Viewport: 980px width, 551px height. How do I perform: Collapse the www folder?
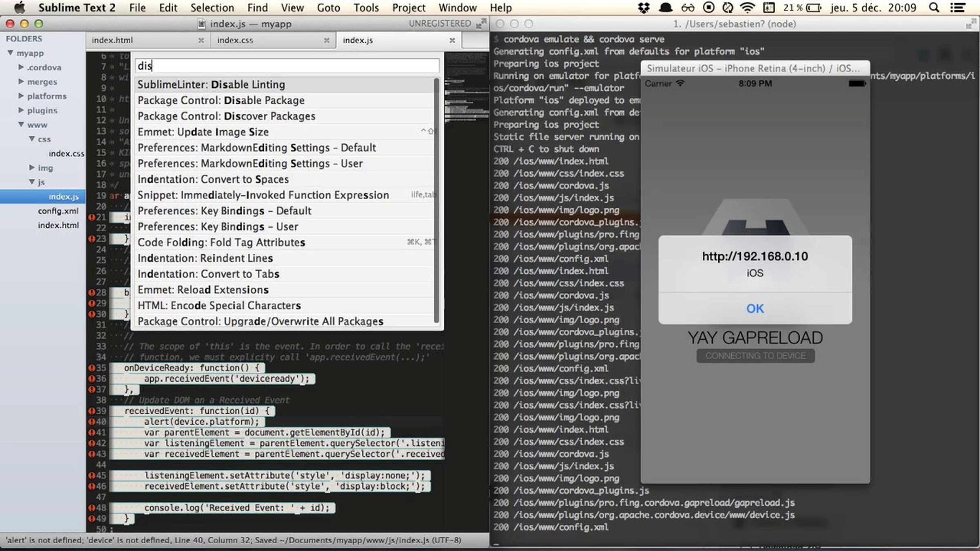[x=21, y=124]
